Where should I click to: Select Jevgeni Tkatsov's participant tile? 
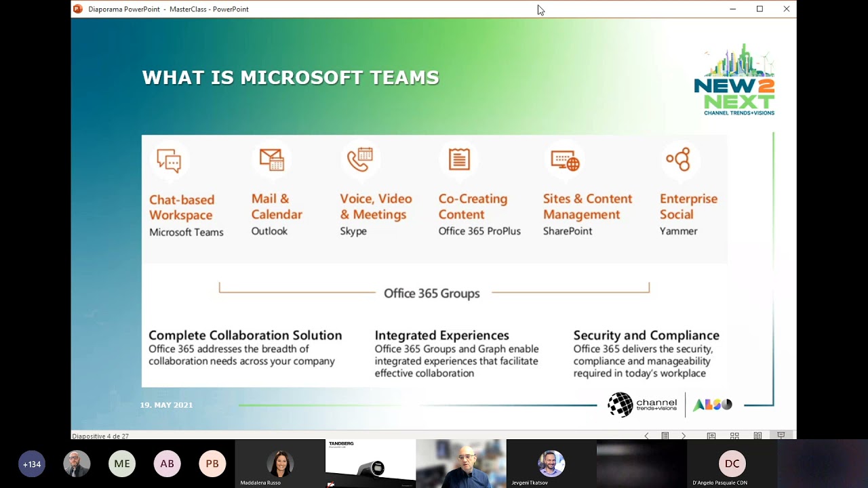(551, 464)
